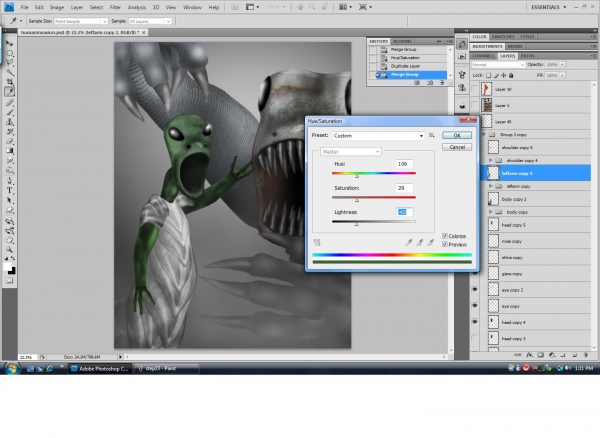
Task: Select the Magic Wand tool
Action: (x=10, y=72)
